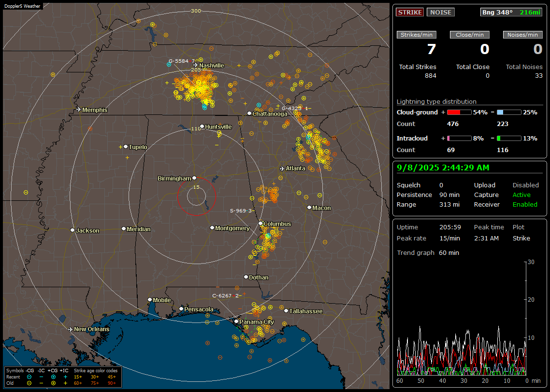Pick the Montgomery city marker dot

point(212,228)
